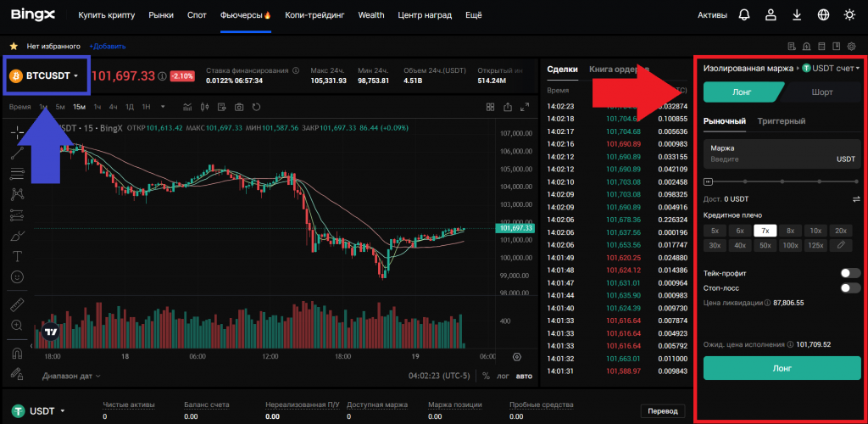Click the margin amount slider track
The width and height of the screenshot is (868, 424).
click(x=782, y=181)
